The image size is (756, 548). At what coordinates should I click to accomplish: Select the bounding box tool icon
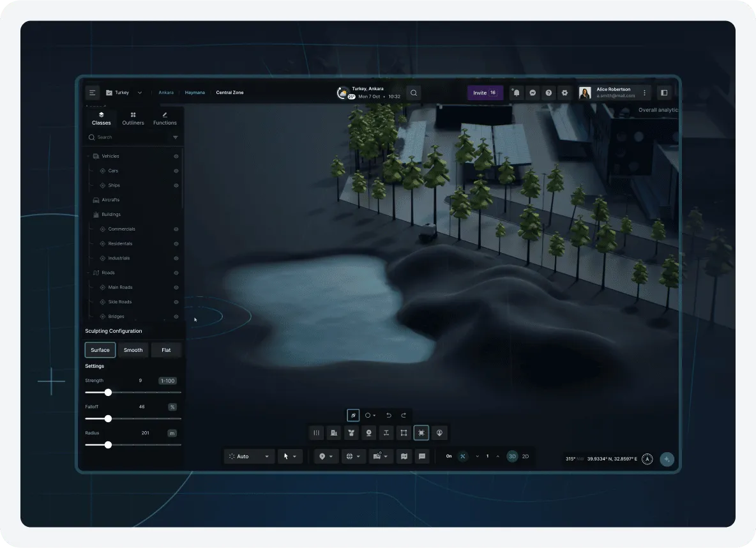tap(404, 432)
